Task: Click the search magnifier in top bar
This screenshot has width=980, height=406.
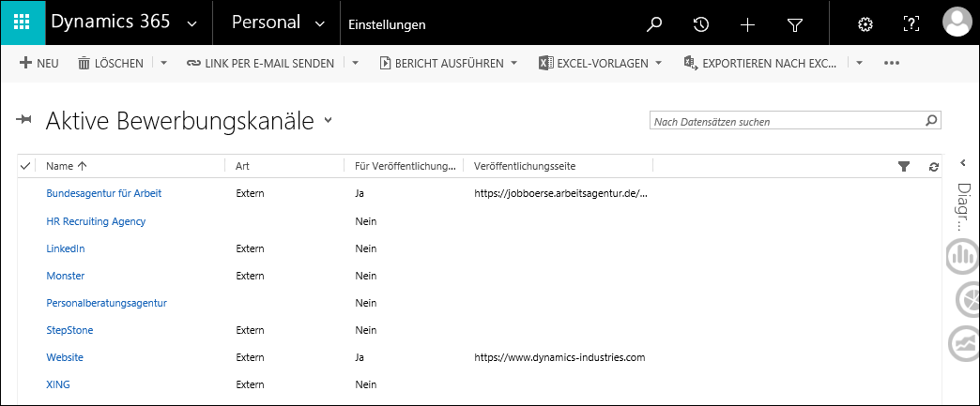Action: tap(653, 24)
